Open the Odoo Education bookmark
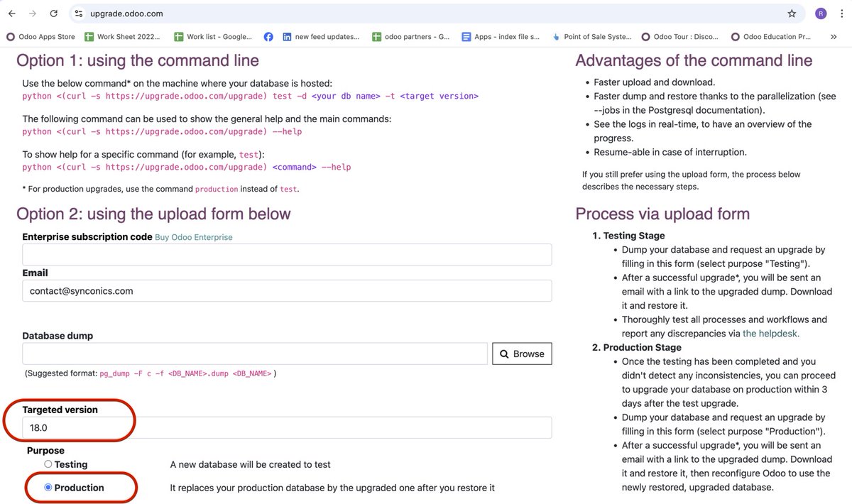This screenshot has width=852, height=504. [x=770, y=37]
